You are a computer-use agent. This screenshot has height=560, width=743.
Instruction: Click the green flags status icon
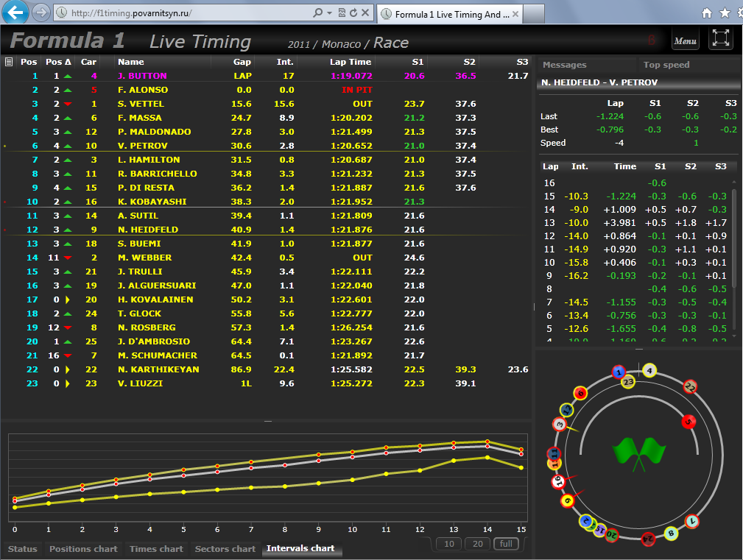tap(638, 453)
